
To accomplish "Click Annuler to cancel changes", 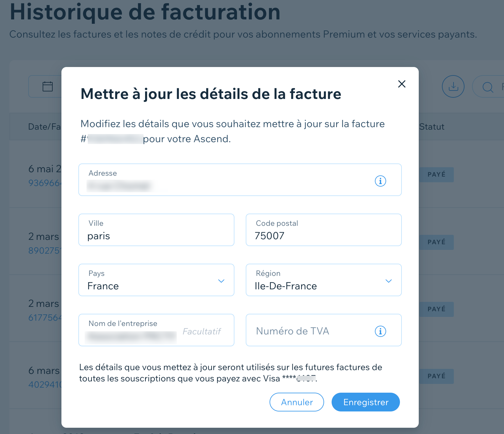I will coord(297,402).
